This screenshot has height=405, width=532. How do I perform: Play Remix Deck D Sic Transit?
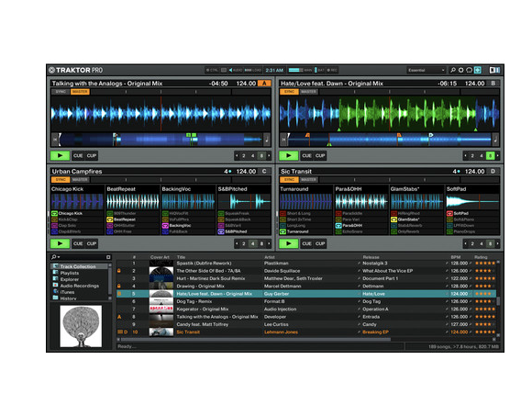coord(288,243)
